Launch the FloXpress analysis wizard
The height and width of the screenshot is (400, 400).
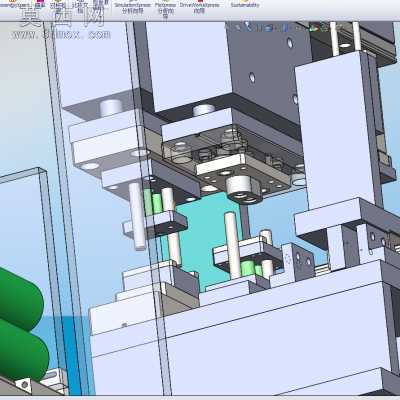click(x=166, y=8)
